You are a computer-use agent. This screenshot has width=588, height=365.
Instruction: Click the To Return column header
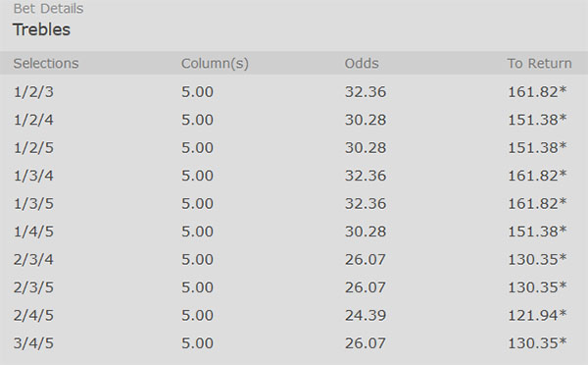(x=540, y=63)
